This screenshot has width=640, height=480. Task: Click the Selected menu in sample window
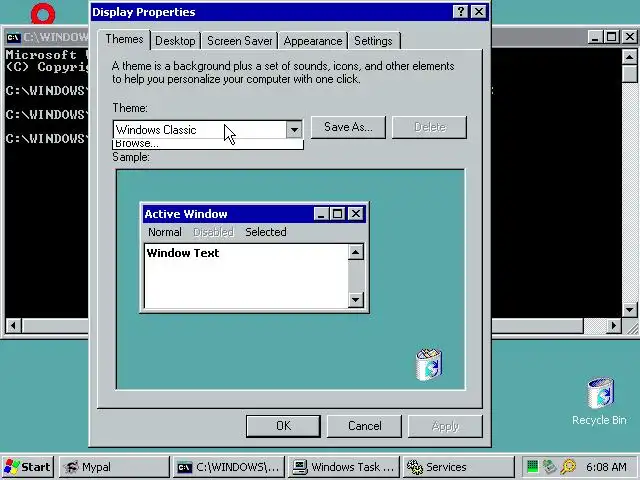click(x=266, y=232)
